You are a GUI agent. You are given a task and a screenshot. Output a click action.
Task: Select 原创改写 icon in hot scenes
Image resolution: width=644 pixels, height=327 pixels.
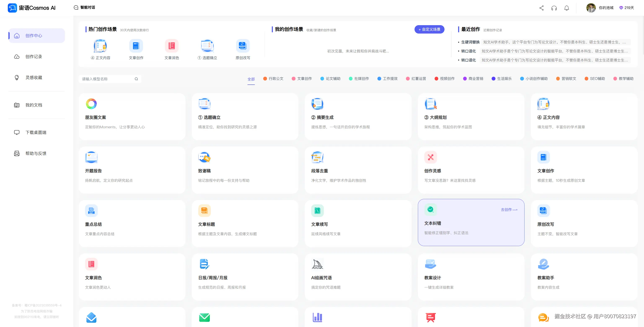point(242,46)
